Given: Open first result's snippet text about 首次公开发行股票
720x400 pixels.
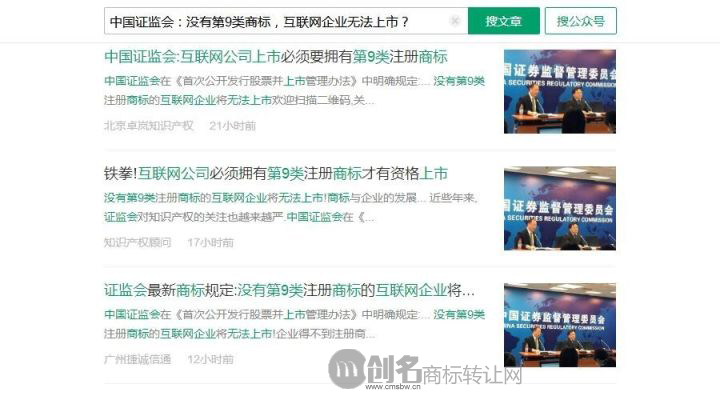Looking at the screenshot, I should (294, 90).
